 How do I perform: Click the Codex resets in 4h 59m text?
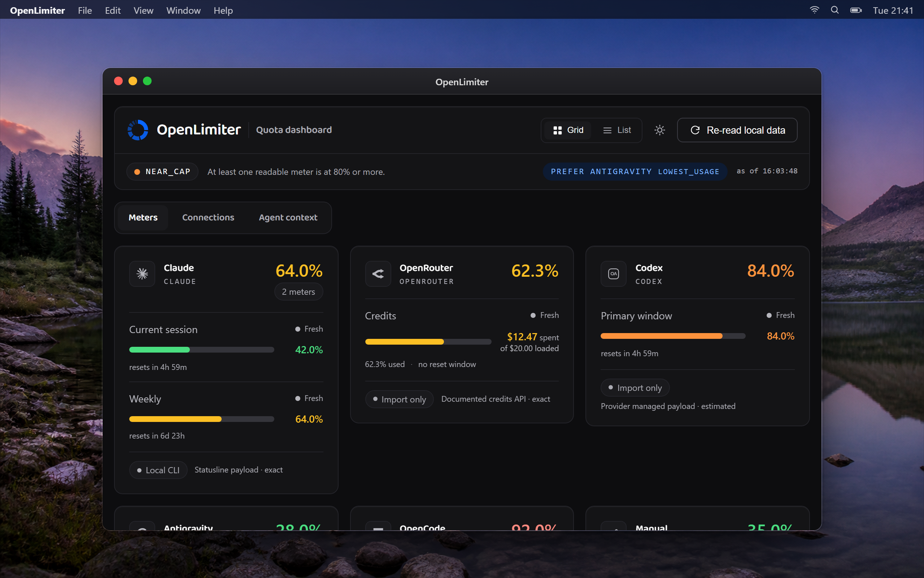(x=629, y=354)
